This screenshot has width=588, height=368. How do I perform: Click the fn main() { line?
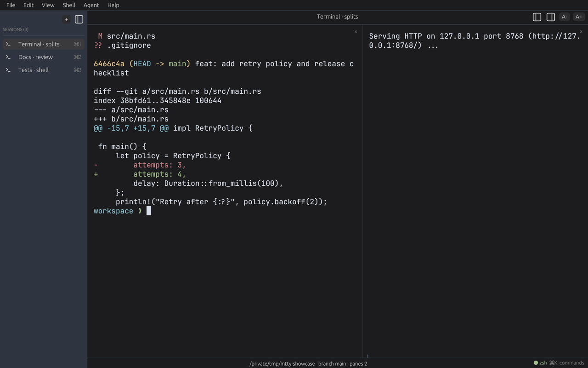click(122, 147)
